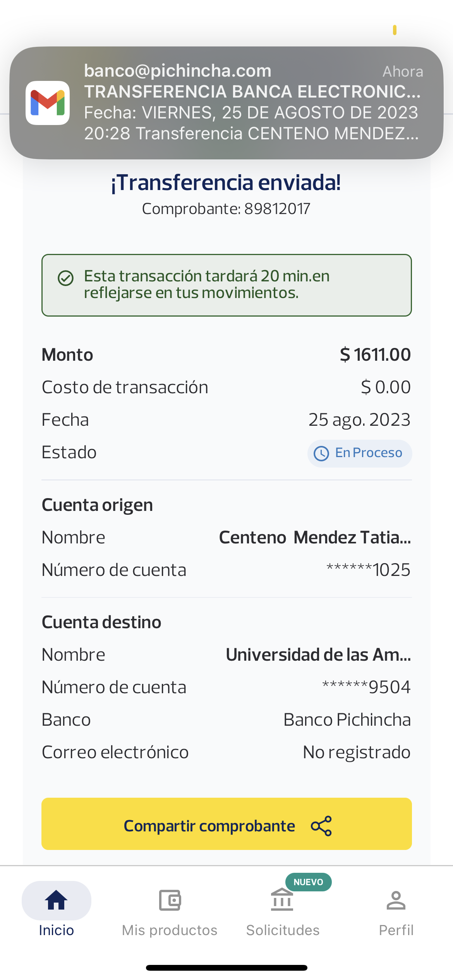The height and width of the screenshot is (980, 453).
Task: Switch to the Perfil tab label
Action: 396,930
